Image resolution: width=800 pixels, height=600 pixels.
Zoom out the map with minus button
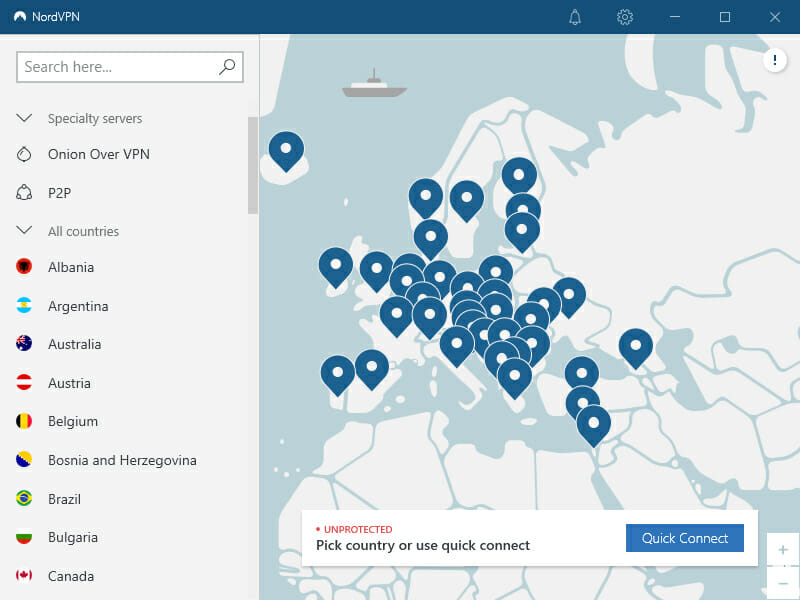click(783, 583)
